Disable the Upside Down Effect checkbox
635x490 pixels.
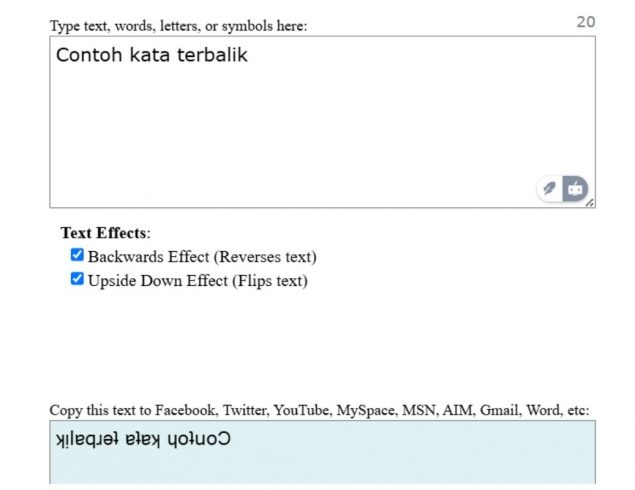pyautogui.click(x=77, y=280)
